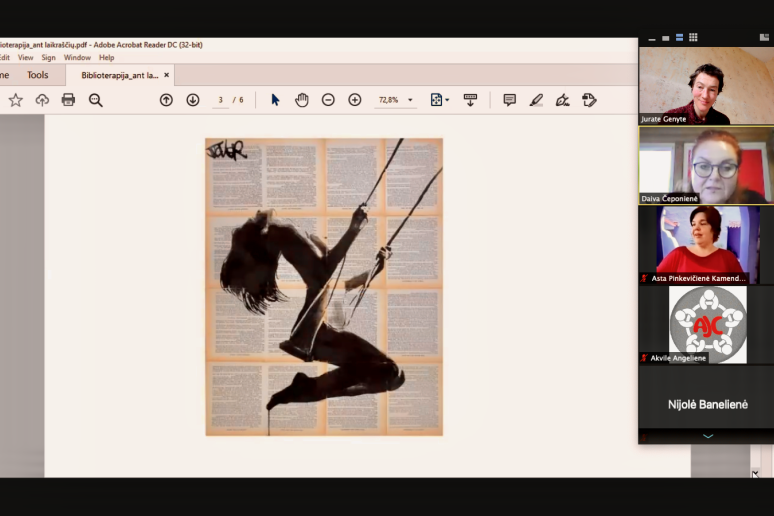This screenshot has height=516, width=774.
Task: Open the Window menu
Action: coord(77,57)
